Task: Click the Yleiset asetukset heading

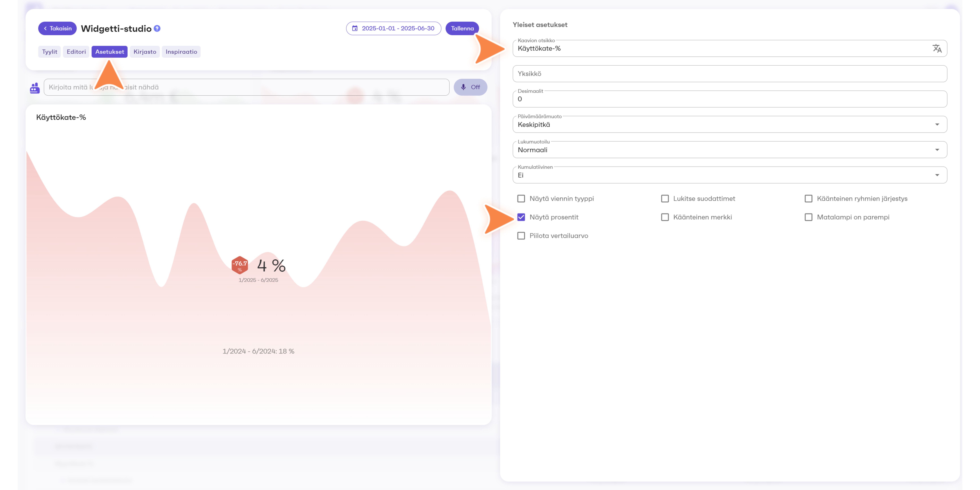Action: pyautogui.click(x=540, y=25)
